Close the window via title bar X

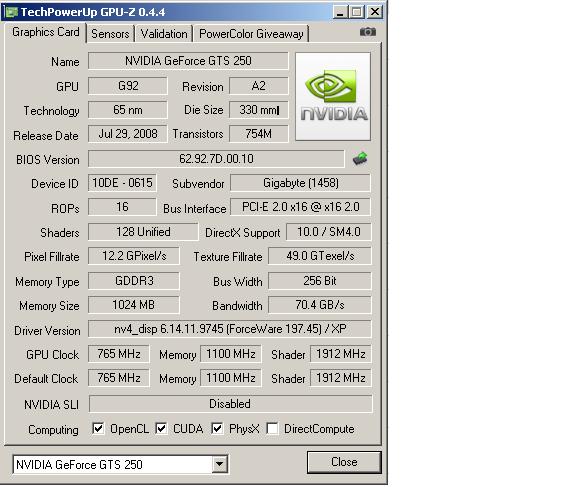375,12
